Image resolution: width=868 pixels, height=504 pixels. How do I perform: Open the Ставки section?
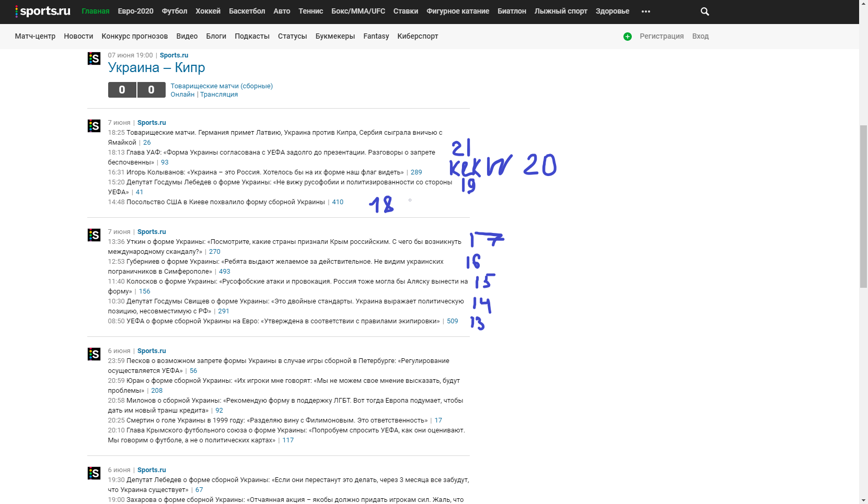[x=406, y=11]
